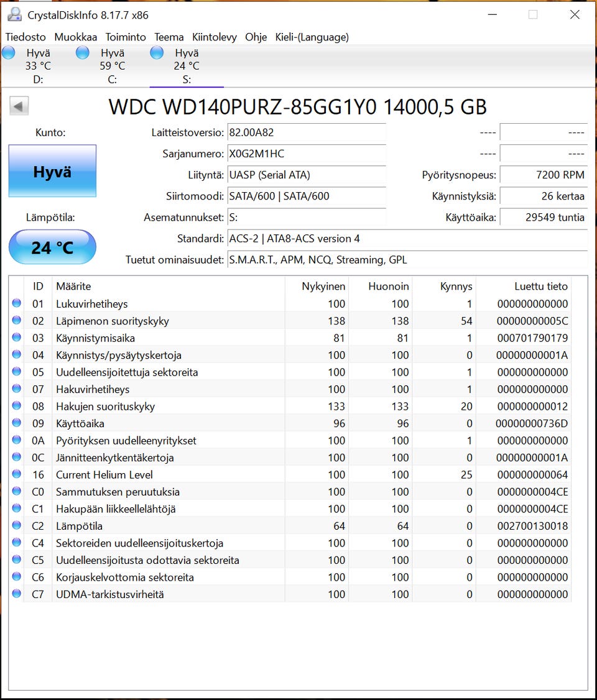Open the Kiintolevy menu
This screenshot has width=597, height=700.
[x=215, y=37]
